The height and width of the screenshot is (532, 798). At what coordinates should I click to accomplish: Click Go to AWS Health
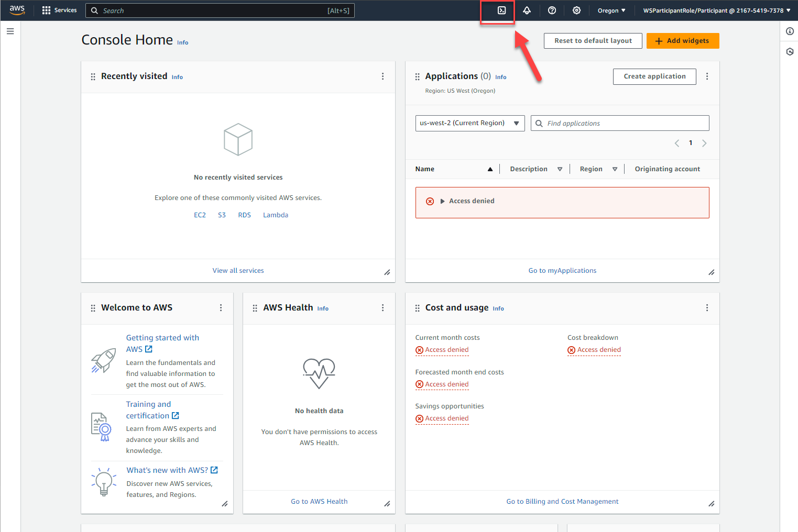319,502
